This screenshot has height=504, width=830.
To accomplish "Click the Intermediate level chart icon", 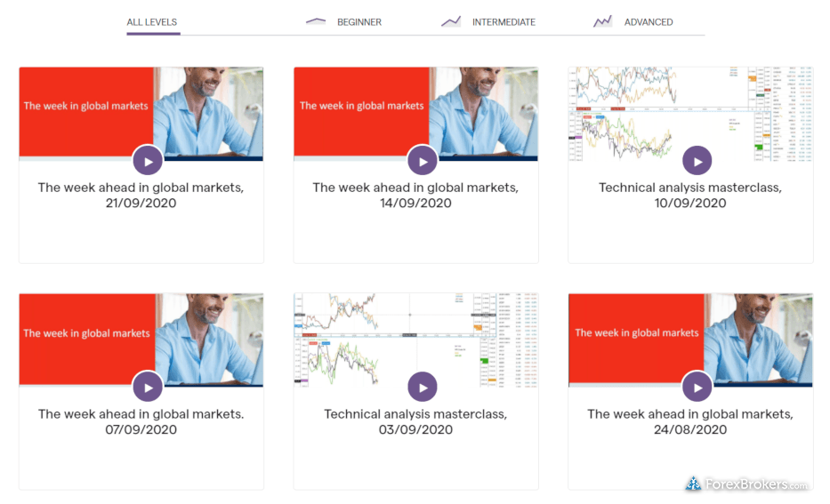I will [451, 21].
